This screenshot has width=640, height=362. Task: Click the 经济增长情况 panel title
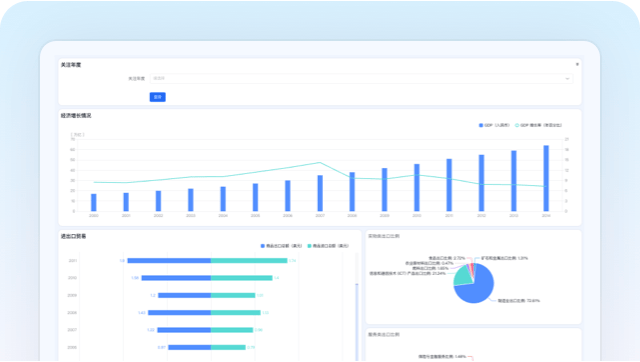(x=76, y=116)
